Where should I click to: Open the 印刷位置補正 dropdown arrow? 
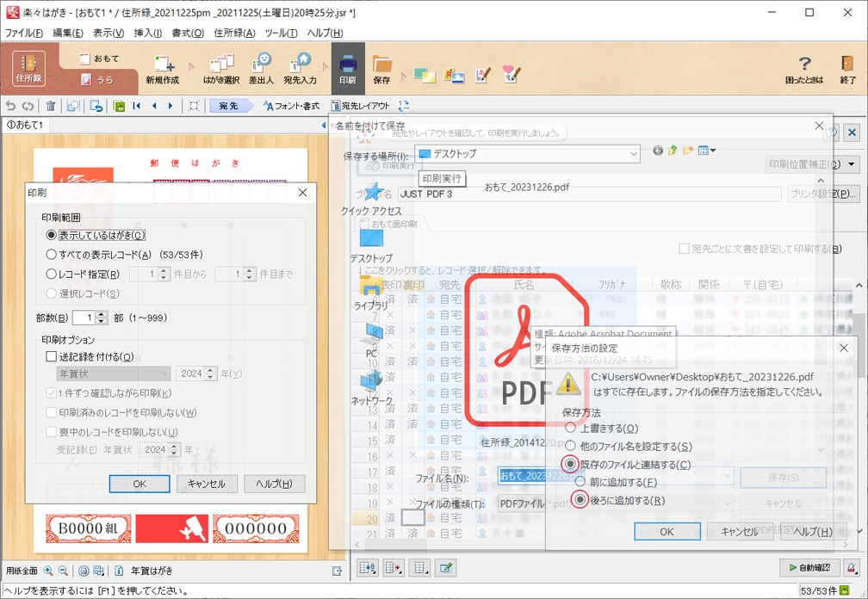tap(852, 164)
